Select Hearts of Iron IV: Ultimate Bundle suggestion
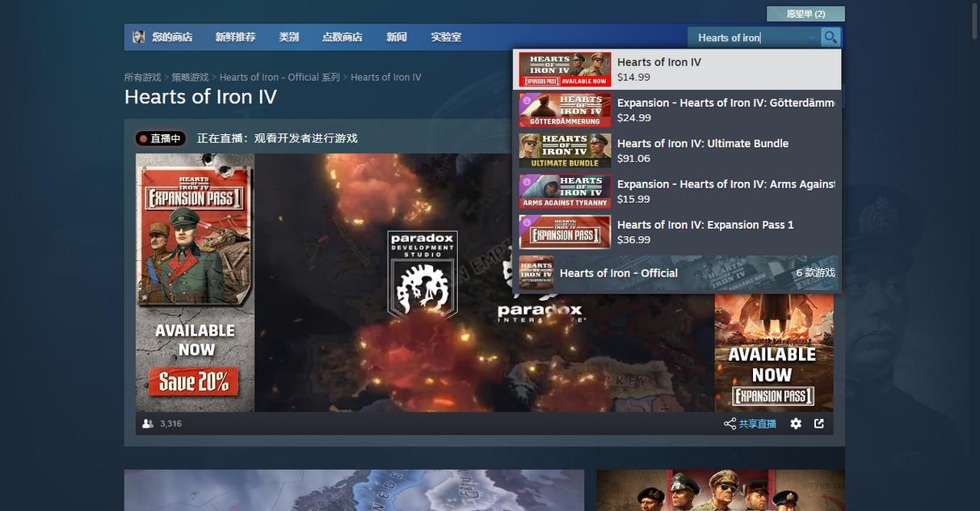The width and height of the screenshot is (980, 511). 677,150
